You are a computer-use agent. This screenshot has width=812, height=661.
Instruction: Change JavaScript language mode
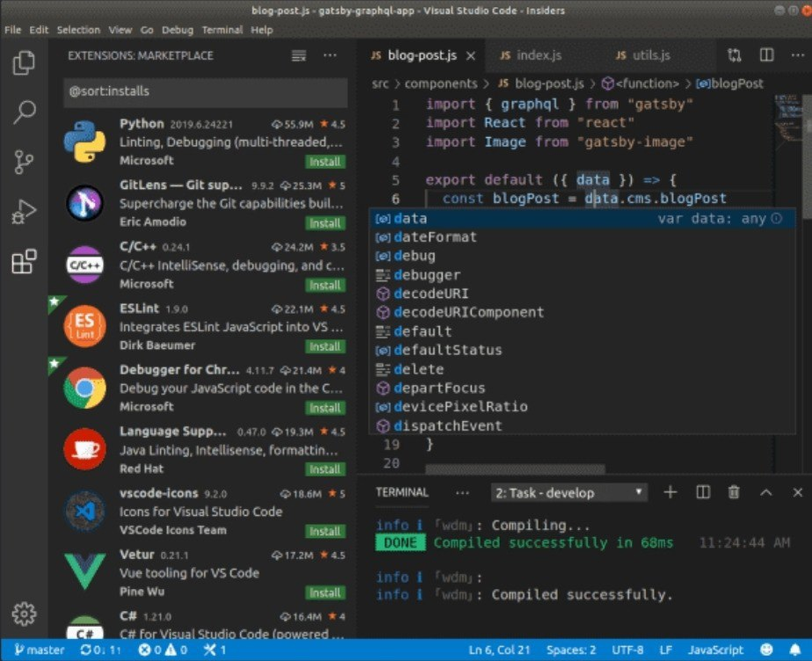point(715,650)
